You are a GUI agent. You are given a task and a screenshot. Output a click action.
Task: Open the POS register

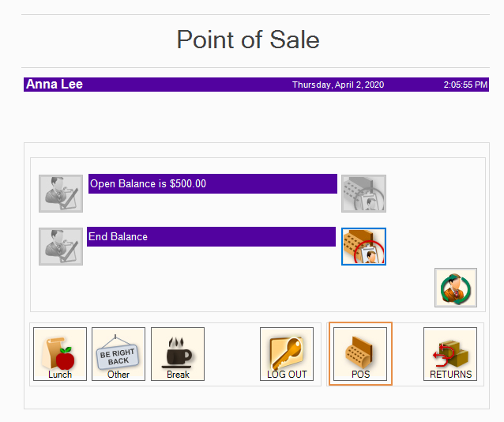click(x=360, y=354)
